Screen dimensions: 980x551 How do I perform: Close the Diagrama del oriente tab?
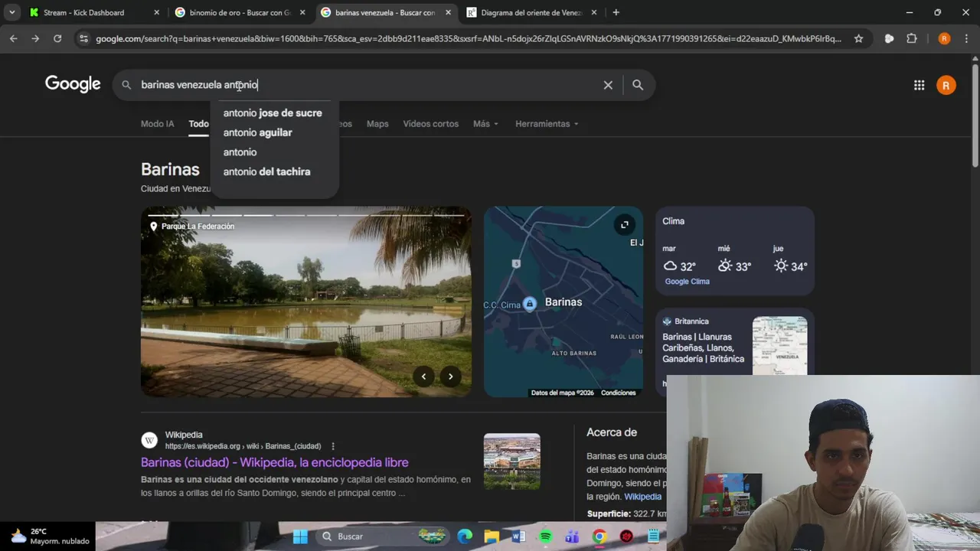593,12
